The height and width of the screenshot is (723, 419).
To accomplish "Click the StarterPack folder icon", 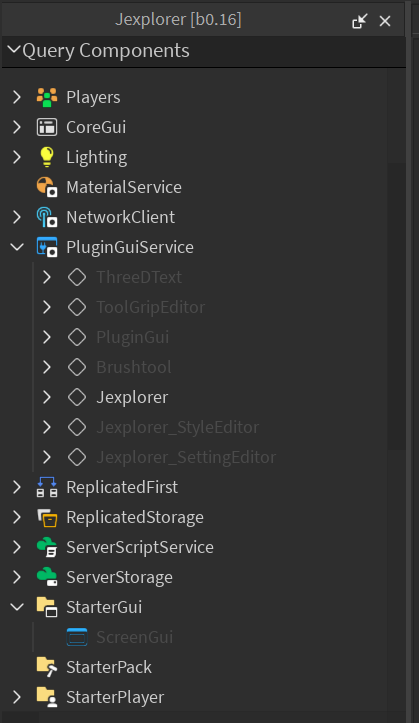I will pos(47,667).
